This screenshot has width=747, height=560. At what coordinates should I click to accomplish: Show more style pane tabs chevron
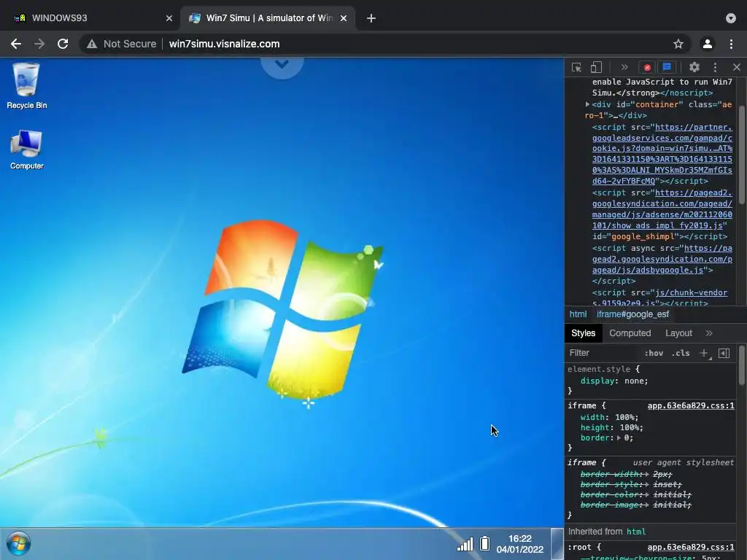[709, 333]
